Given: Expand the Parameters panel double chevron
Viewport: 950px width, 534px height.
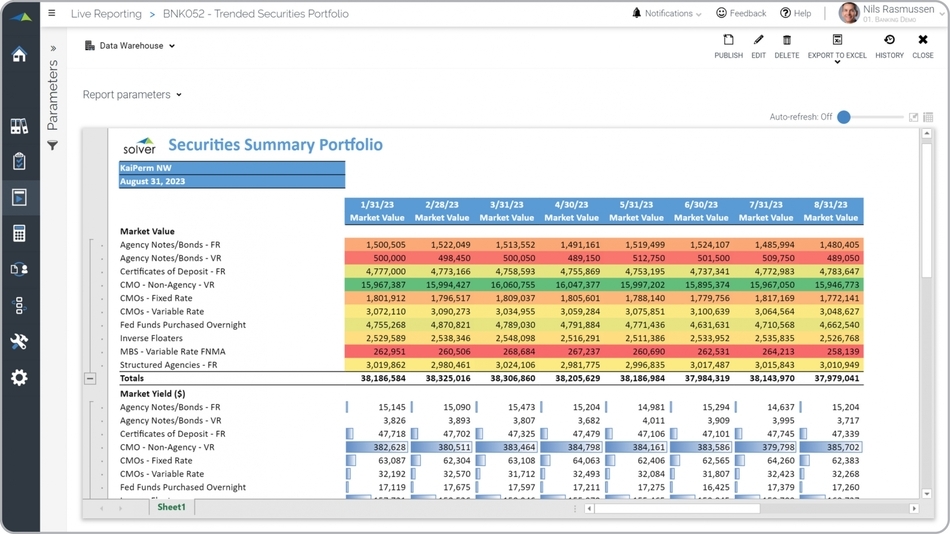Looking at the screenshot, I should 53,48.
